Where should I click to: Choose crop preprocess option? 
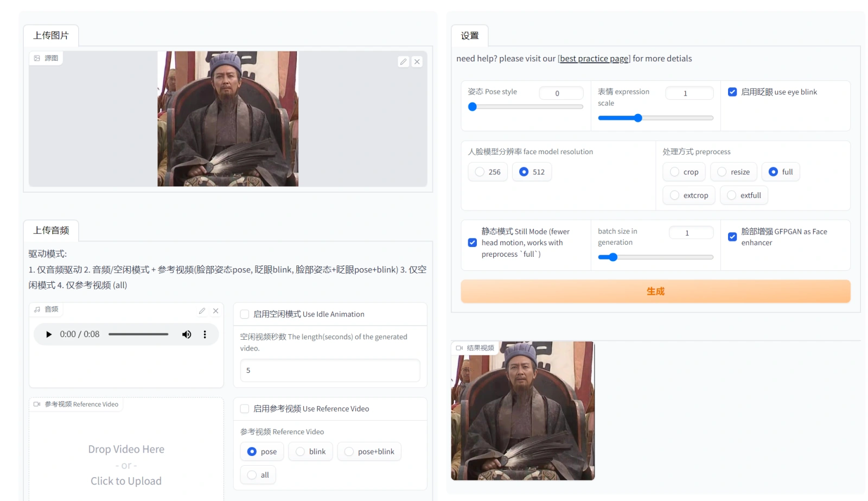pyautogui.click(x=684, y=172)
